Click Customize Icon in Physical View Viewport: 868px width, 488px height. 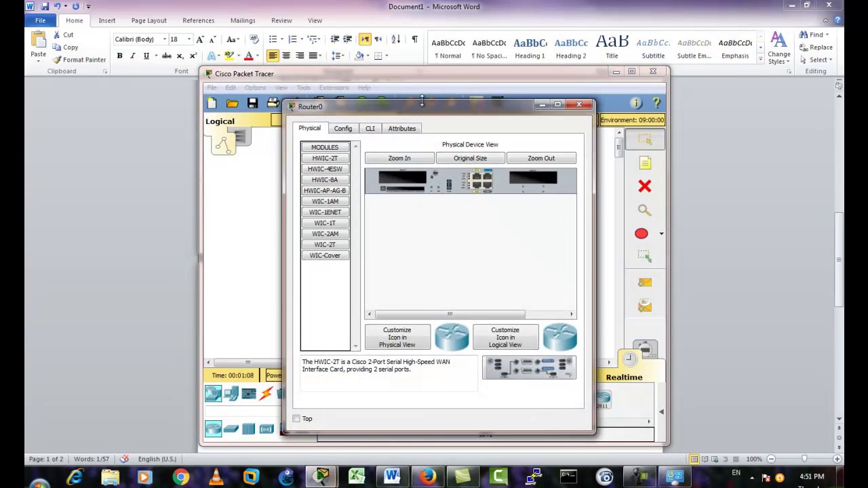pyautogui.click(x=397, y=337)
